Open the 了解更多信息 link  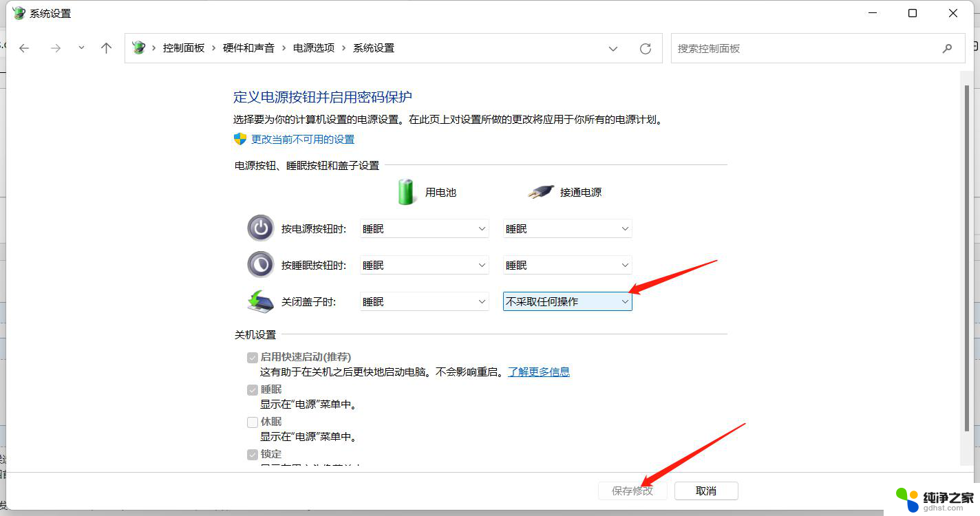click(x=539, y=372)
